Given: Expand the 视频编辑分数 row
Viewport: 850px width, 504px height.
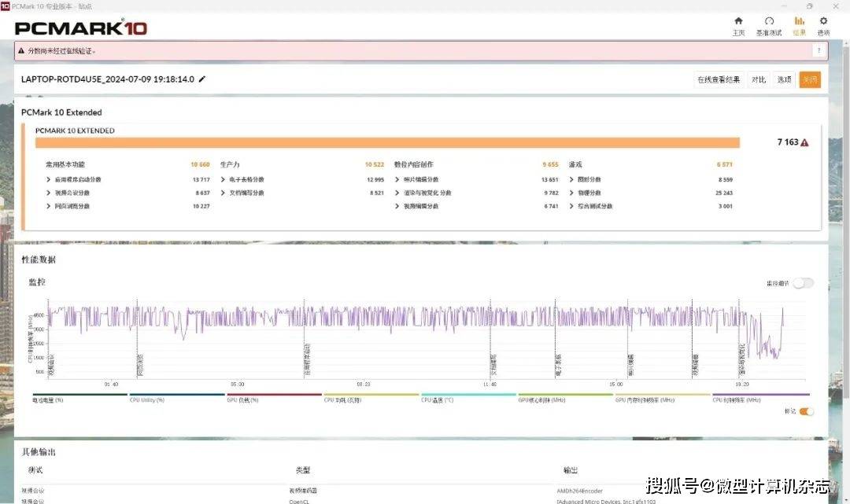Looking at the screenshot, I should (397, 206).
